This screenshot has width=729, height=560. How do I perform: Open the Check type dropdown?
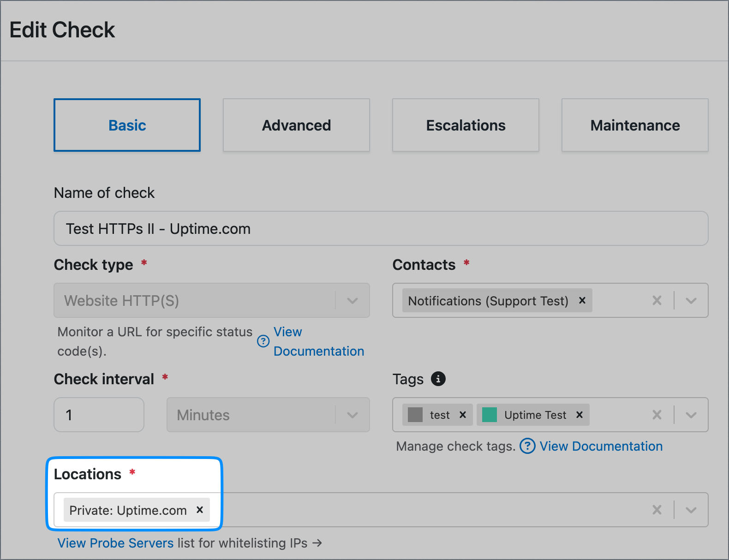click(212, 300)
